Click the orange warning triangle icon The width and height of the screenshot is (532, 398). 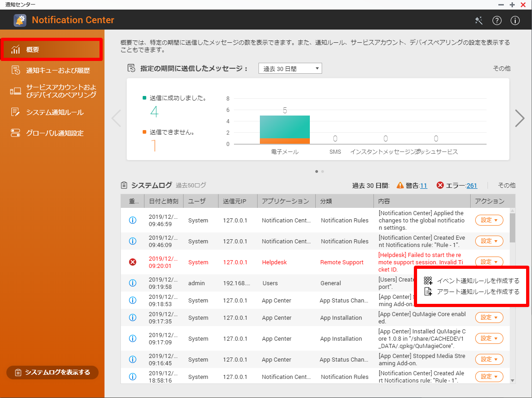point(400,185)
